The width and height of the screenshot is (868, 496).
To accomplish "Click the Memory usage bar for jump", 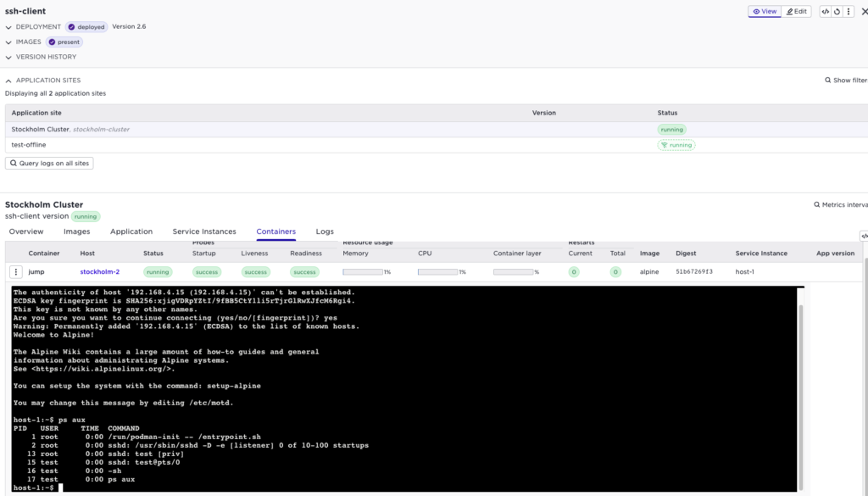I will click(x=362, y=272).
